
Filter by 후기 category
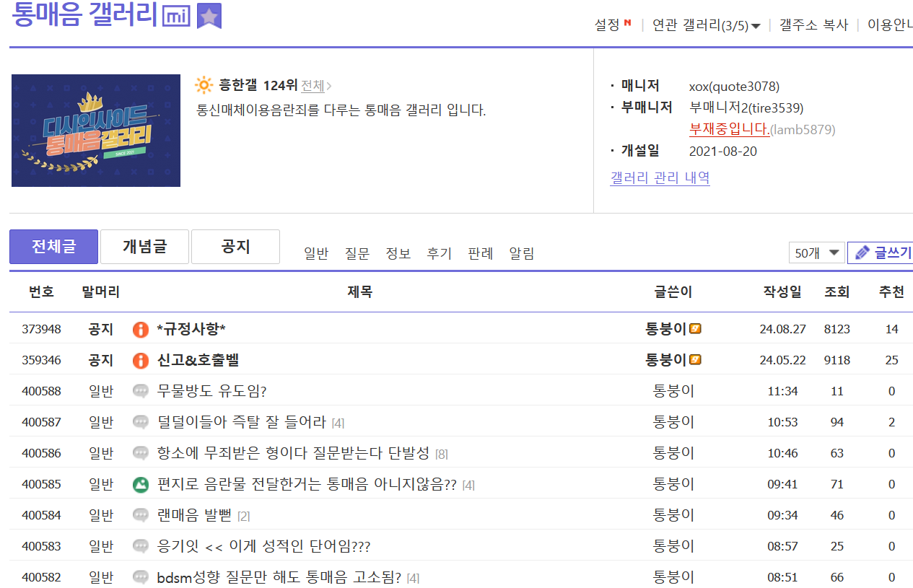[x=439, y=253]
